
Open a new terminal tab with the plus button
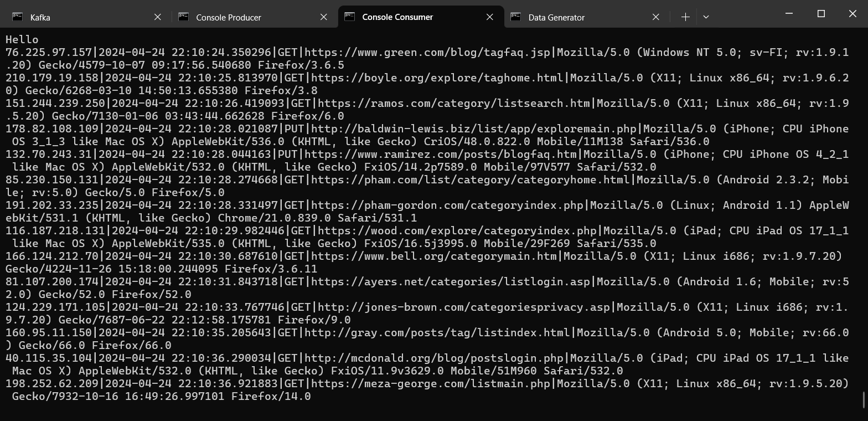point(685,17)
